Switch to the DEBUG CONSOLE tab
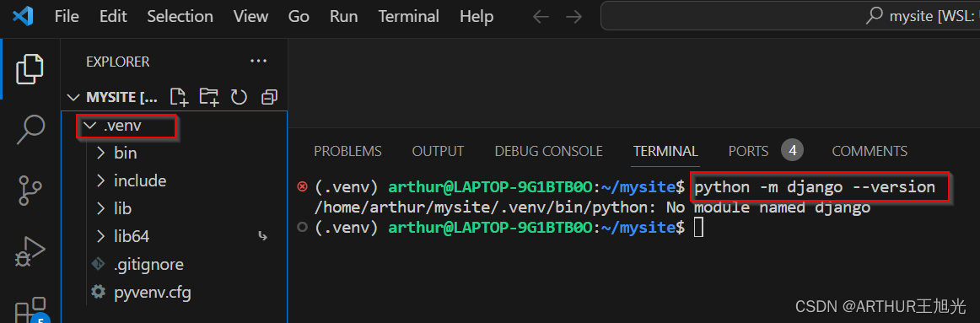The image size is (980, 323). pos(549,151)
